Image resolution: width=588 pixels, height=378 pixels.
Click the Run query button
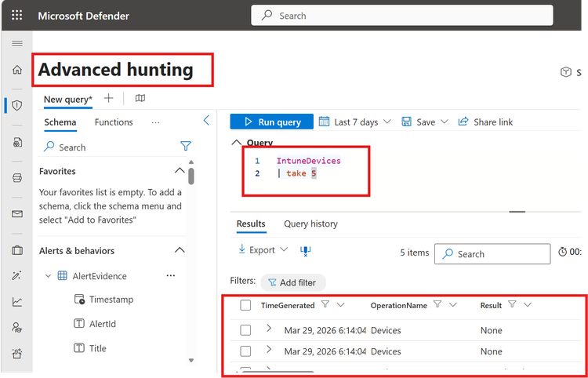pyautogui.click(x=271, y=122)
